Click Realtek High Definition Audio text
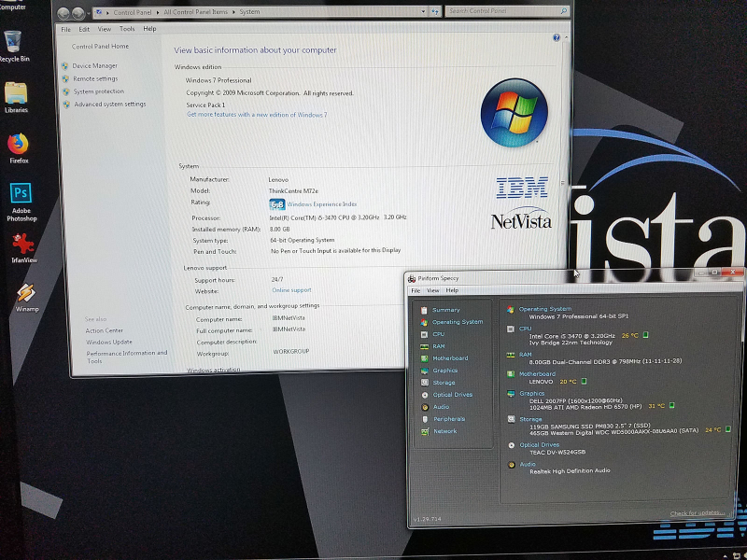This screenshot has width=747, height=560. (x=570, y=471)
